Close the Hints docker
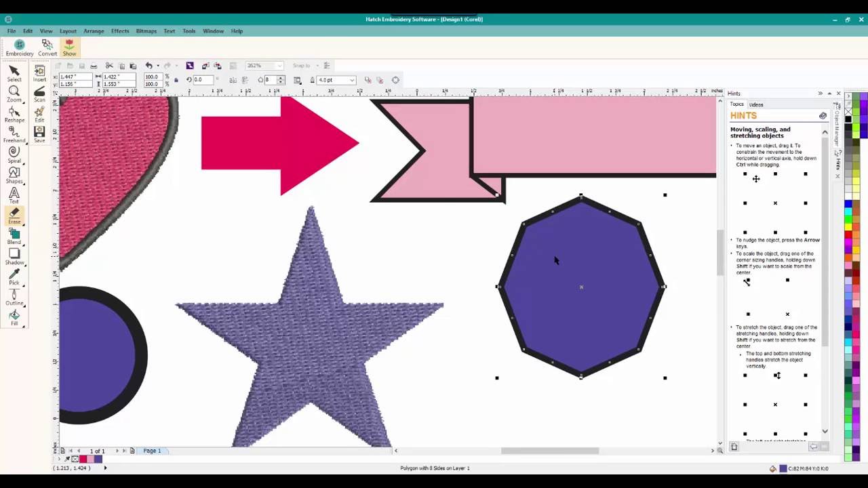This screenshot has width=868, height=488. [x=838, y=94]
